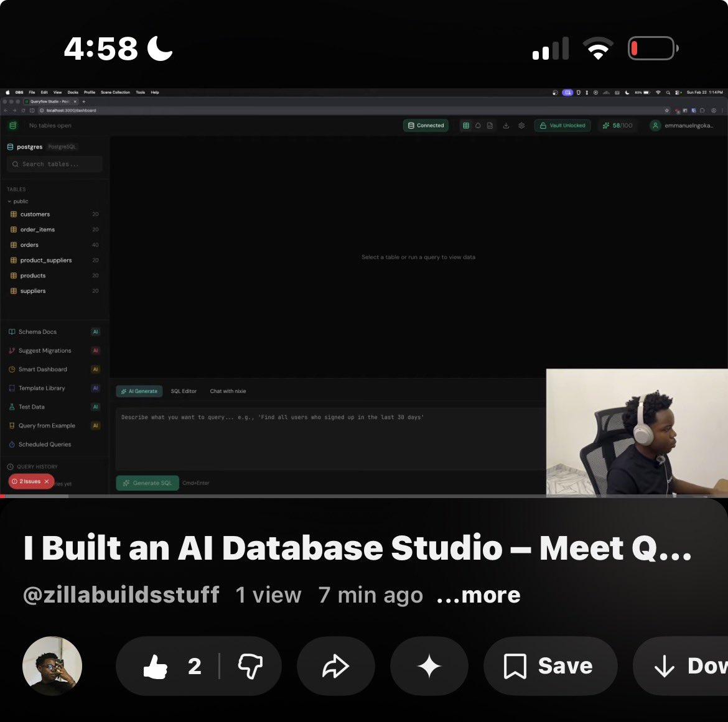
Task: Tap the webcam overlay in the video
Action: [637, 432]
